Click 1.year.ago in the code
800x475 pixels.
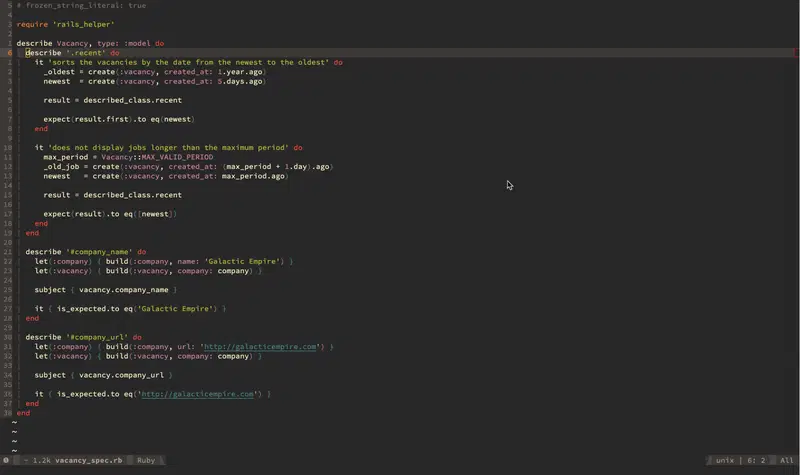(x=240, y=72)
